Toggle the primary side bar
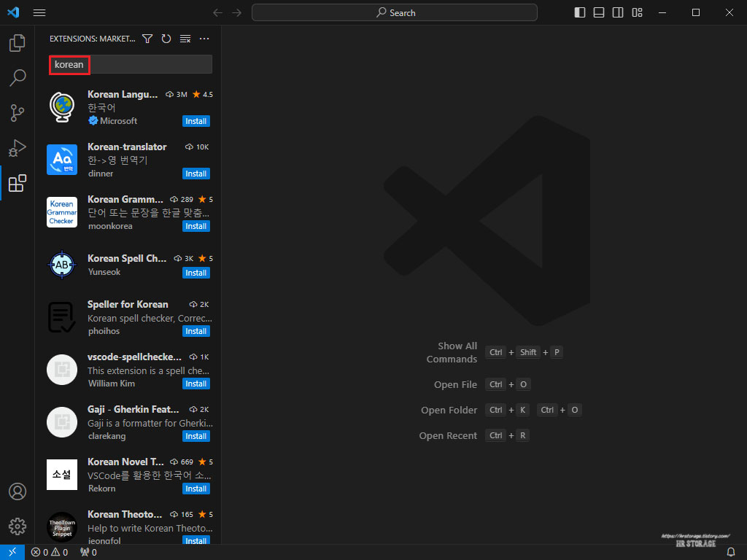The width and height of the screenshot is (747, 560). coord(580,13)
